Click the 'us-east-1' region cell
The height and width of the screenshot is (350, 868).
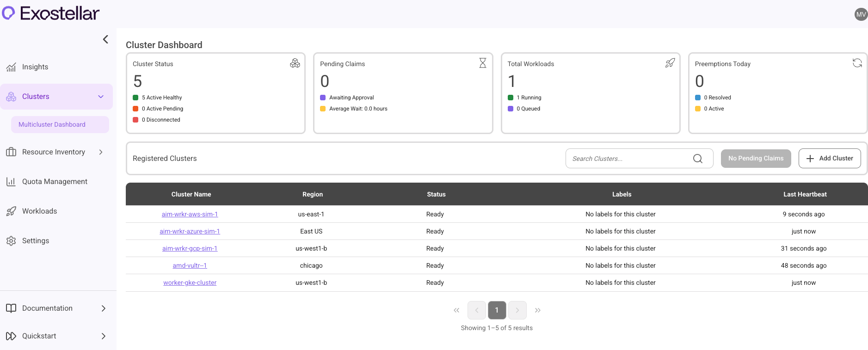point(311,214)
